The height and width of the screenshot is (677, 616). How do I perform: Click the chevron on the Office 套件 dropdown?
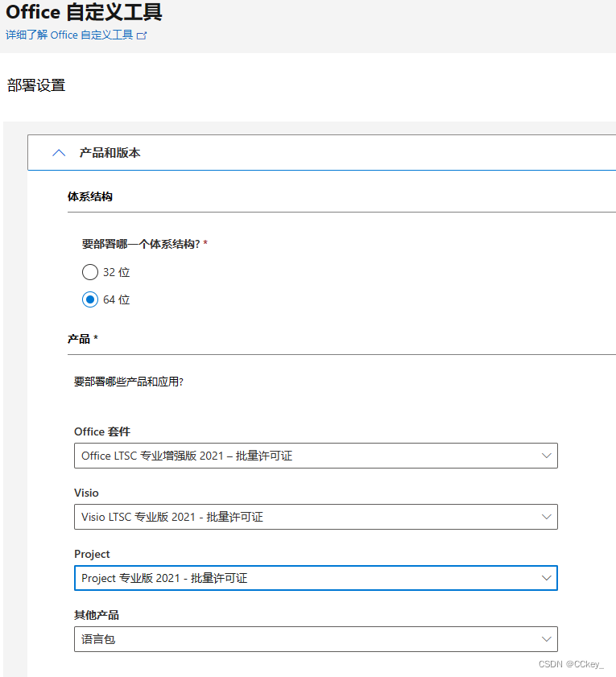point(546,456)
